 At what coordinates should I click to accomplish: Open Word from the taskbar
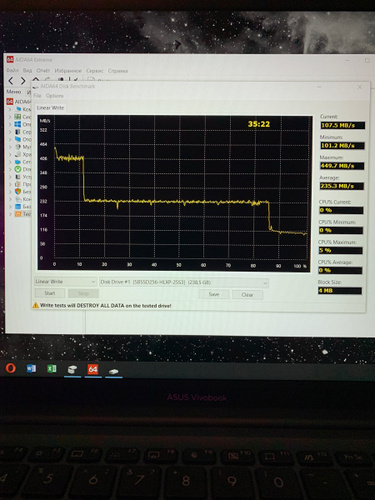click(31, 368)
